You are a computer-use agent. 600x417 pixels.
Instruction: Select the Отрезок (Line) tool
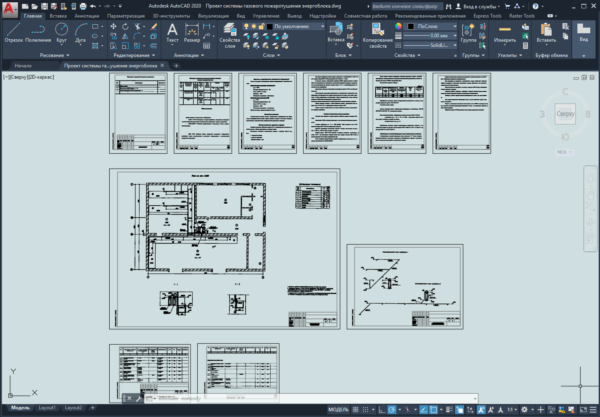tap(13, 32)
